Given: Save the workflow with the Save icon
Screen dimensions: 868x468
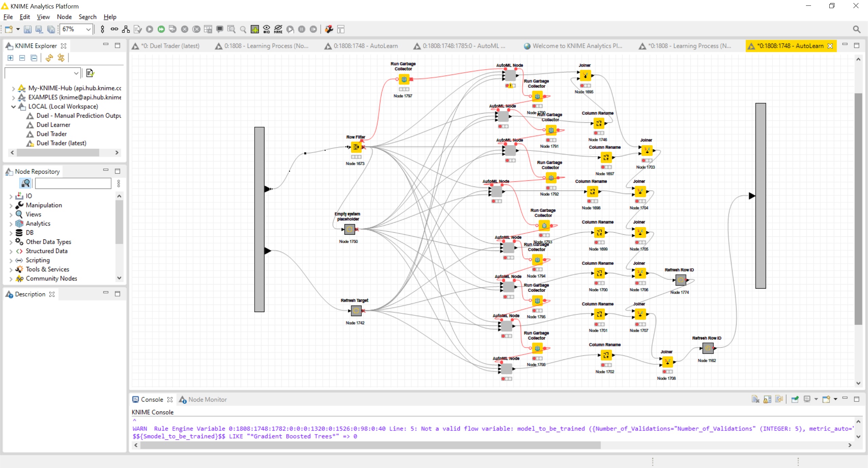Looking at the screenshot, I should (x=27, y=30).
